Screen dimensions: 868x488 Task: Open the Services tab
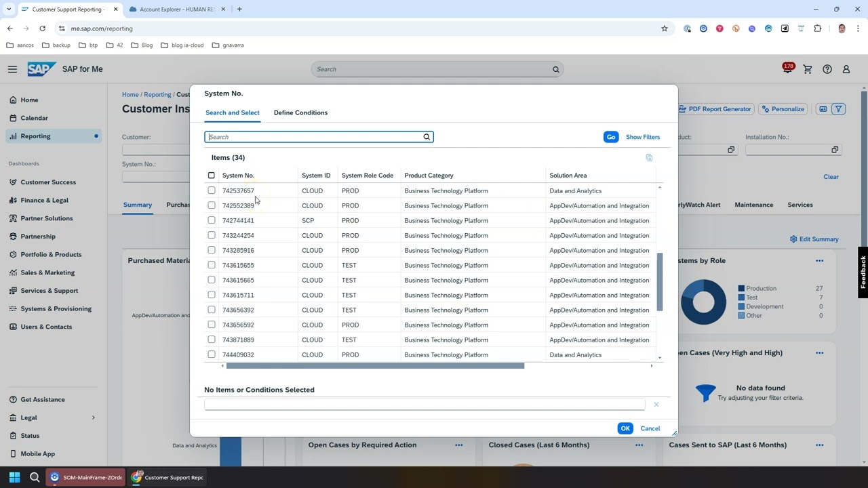point(800,205)
